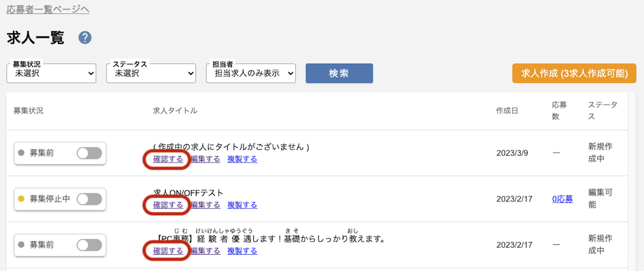Click 複製する for 求人ON/OFFテスト

pos(242,205)
